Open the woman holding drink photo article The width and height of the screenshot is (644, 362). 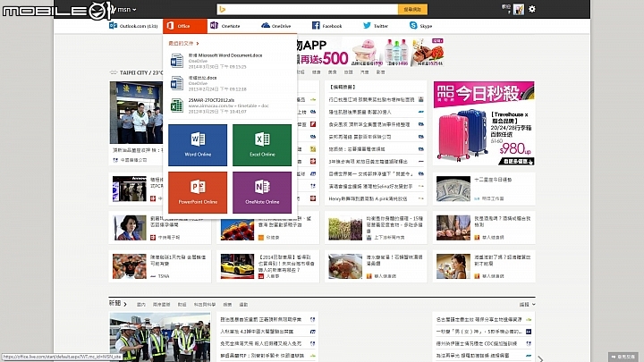(x=453, y=266)
